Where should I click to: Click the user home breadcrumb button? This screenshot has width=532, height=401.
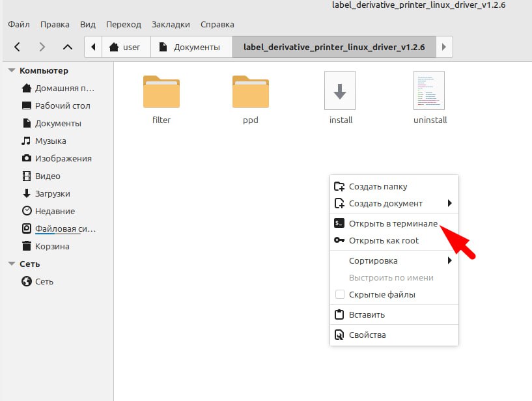pyautogui.click(x=124, y=47)
